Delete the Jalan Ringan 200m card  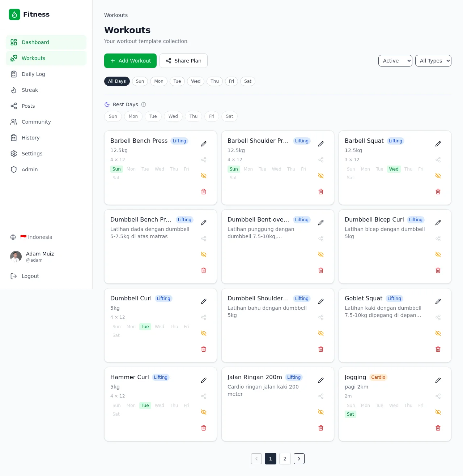click(x=321, y=428)
